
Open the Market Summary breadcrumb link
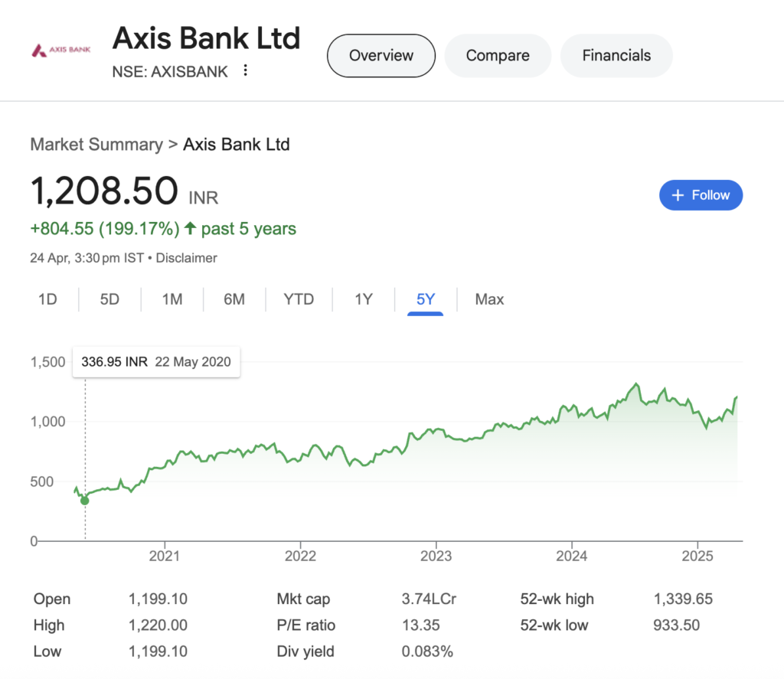coord(96,145)
